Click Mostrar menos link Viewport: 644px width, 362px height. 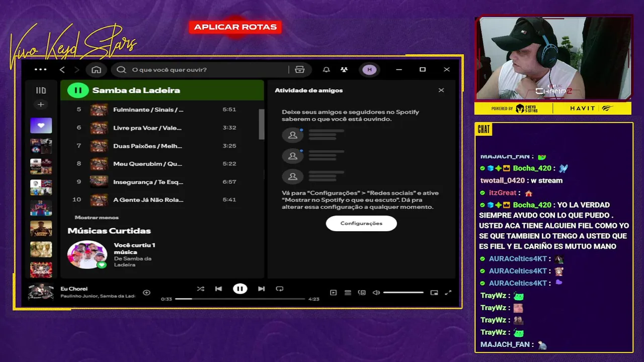(97, 217)
